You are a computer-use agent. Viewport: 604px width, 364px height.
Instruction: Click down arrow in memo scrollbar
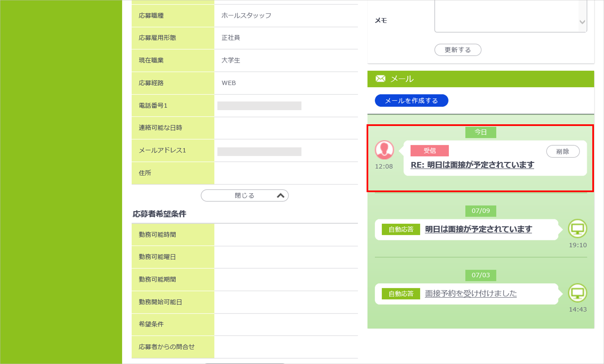point(582,22)
